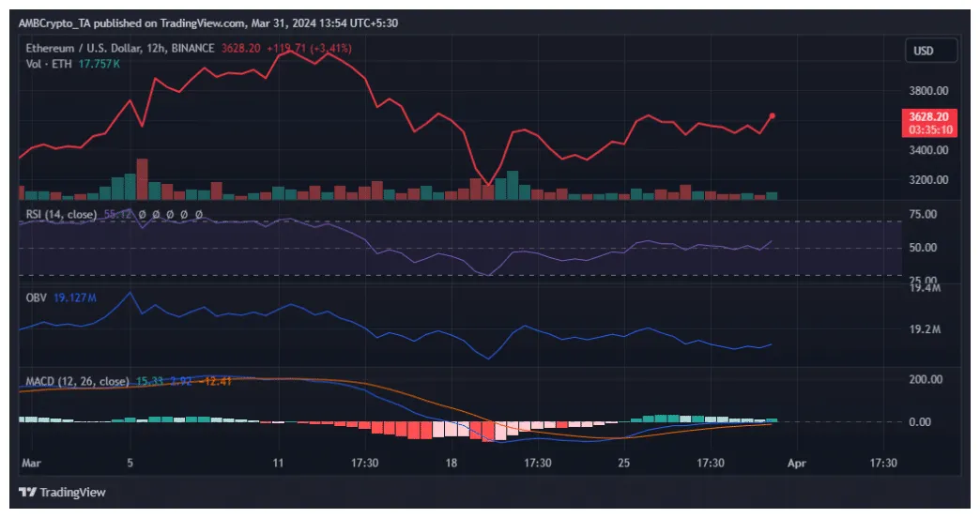
Task: Click the OBV 19.4M axis label
Action: pos(925,288)
